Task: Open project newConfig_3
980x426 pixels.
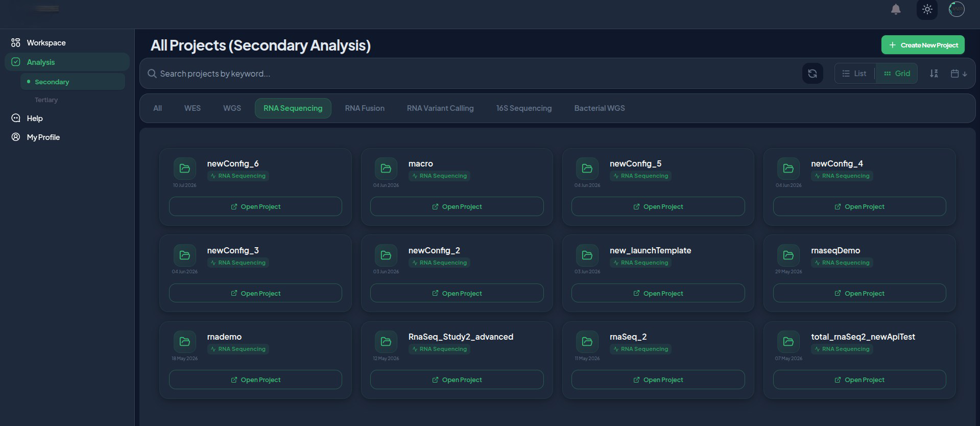Action: pyautogui.click(x=255, y=293)
